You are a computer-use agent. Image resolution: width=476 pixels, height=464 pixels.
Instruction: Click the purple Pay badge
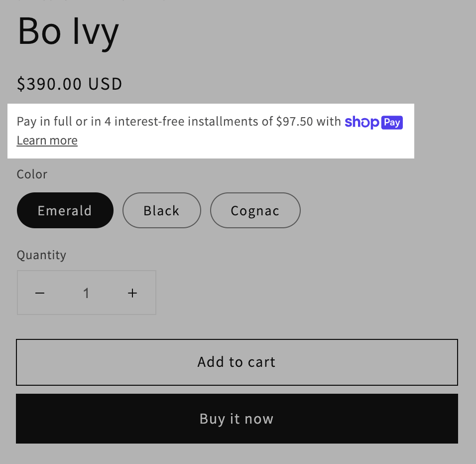[392, 122]
